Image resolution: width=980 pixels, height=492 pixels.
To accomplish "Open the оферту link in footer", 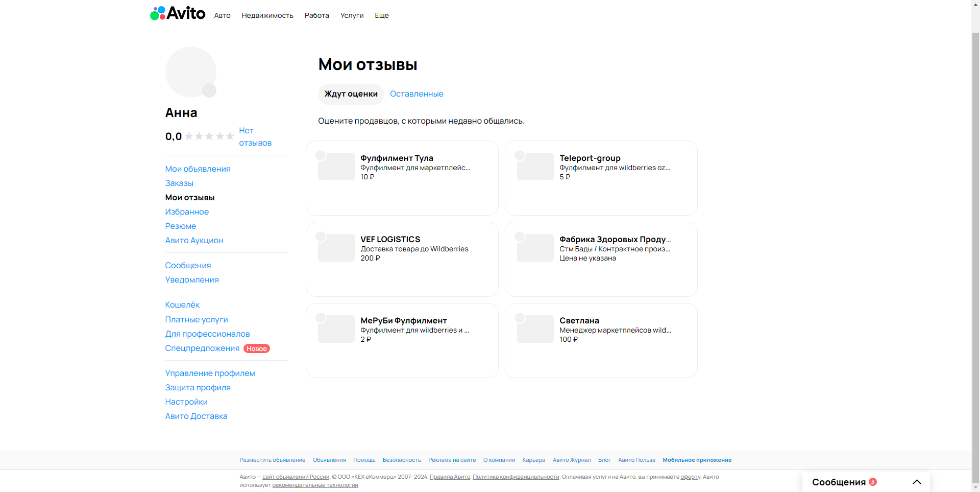I will pos(691,477).
